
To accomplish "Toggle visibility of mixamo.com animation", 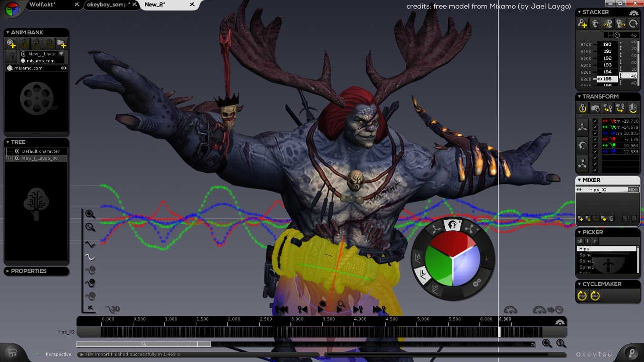I will click(64, 68).
